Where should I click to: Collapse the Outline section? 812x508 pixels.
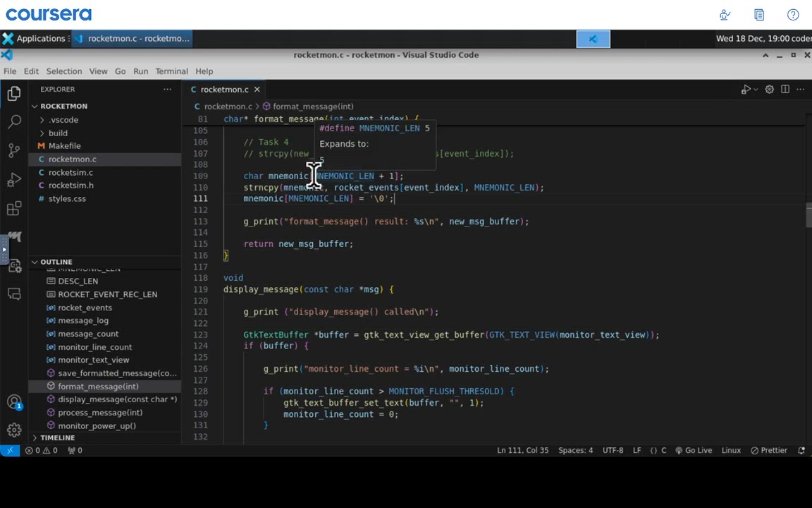click(55, 262)
